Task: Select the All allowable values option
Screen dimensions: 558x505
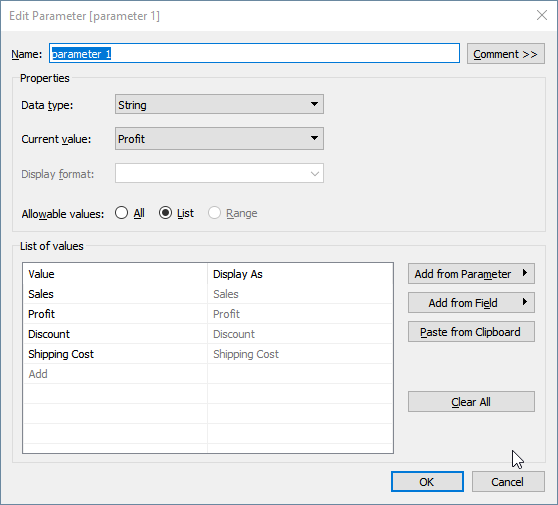Action: (x=130, y=213)
